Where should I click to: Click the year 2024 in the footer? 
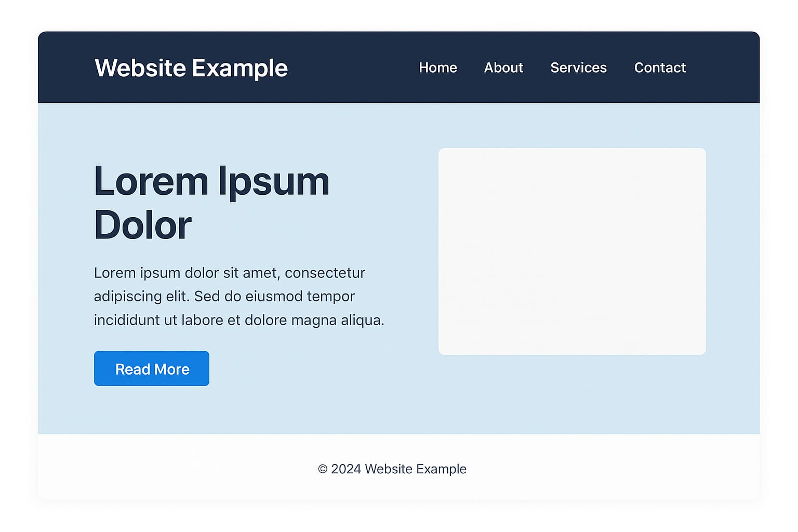point(346,469)
